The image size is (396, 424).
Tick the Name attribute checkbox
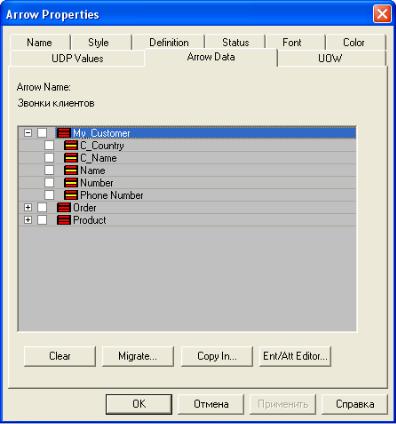49,170
